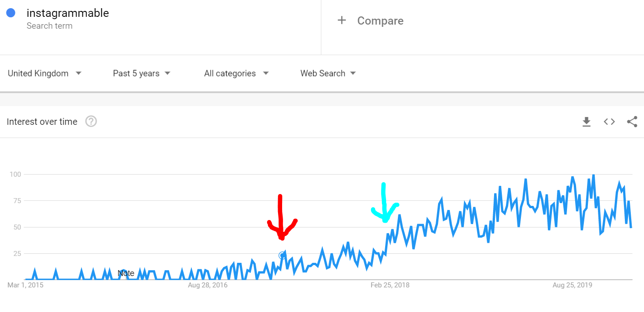Click the chart peak at 100
The width and height of the screenshot is (644, 312).
[593, 175]
